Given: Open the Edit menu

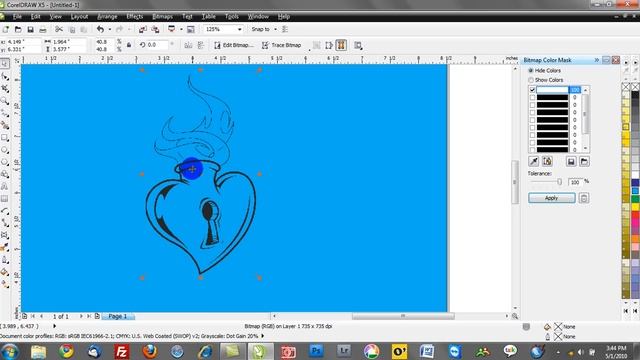Looking at the screenshot, I should pos(36,17).
